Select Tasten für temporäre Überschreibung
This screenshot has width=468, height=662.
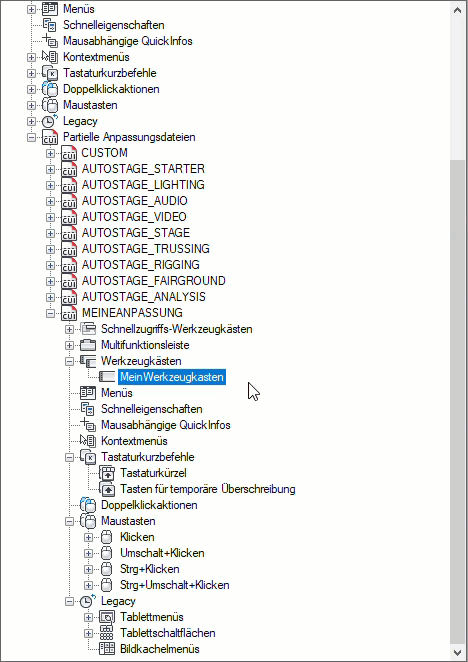207,489
